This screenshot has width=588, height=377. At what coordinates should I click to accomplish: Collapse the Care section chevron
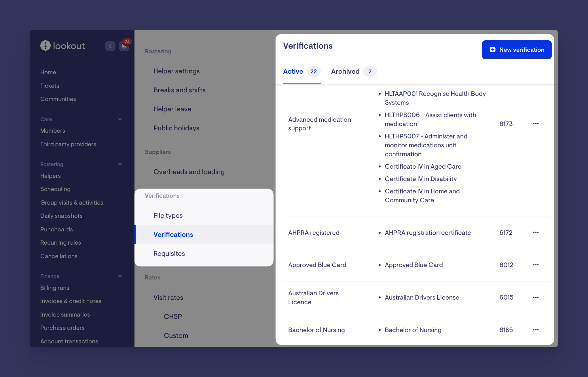(x=120, y=119)
